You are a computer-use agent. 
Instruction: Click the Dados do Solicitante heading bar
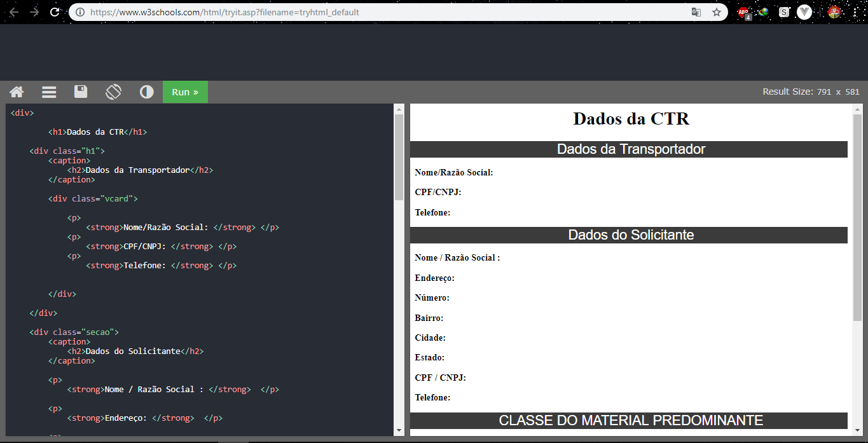(629, 235)
